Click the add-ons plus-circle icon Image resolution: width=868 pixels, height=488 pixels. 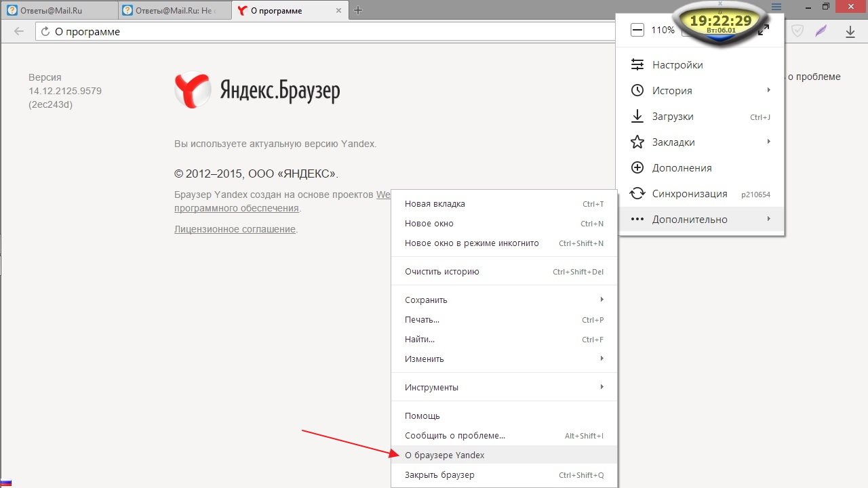637,168
